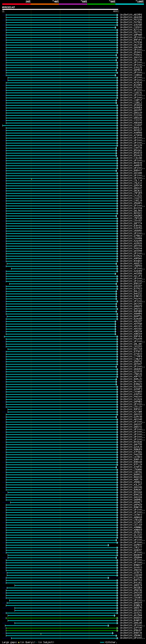146x644 pixels.
Task: Select the UniRef100_Q6PBC4 label
Action: pos(131,70)
